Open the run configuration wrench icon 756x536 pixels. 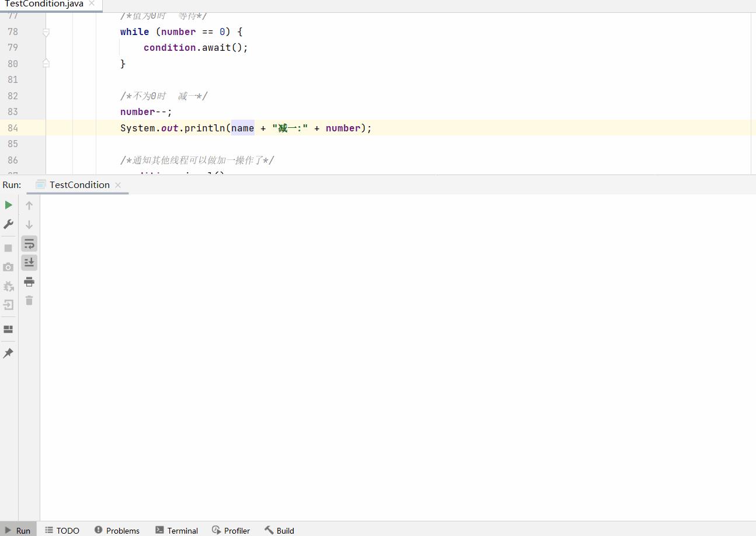click(8, 224)
